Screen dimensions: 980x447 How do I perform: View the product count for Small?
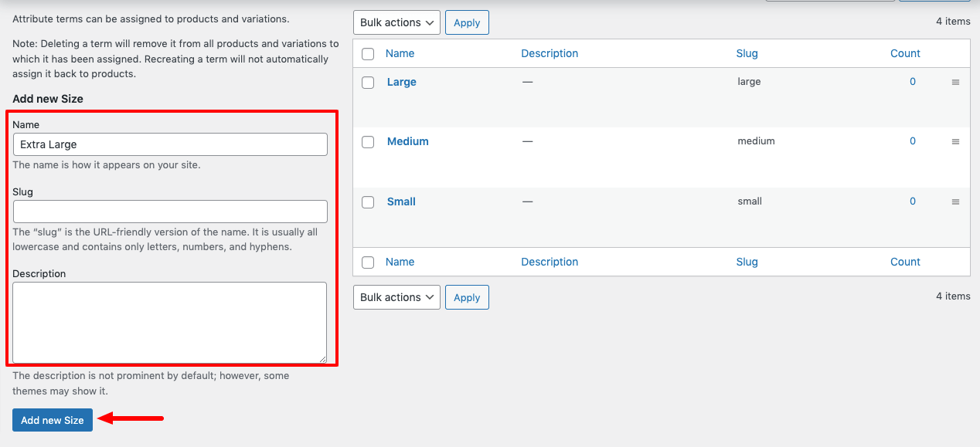(912, 201)
